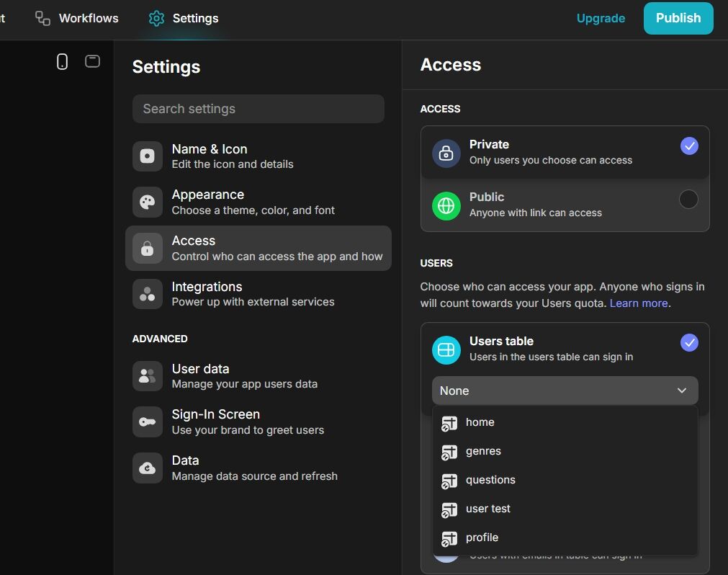Click the Settings gear icon in the top bar
The height and width of the screenshot is (575, 728).
click(156, 18)
